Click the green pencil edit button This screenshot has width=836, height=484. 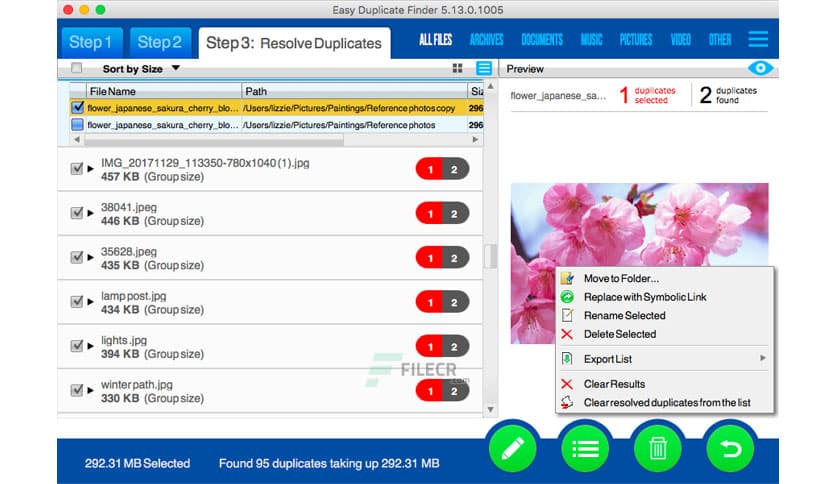[x=512, y=449]
